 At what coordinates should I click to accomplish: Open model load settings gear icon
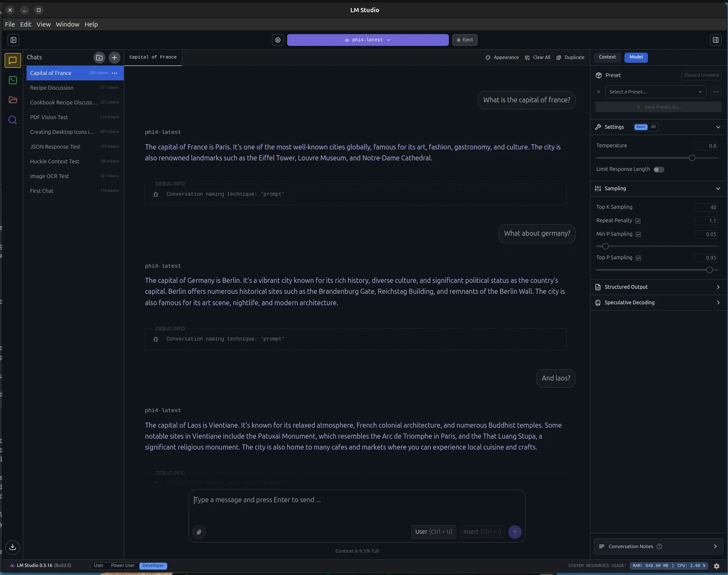[278, 40]
